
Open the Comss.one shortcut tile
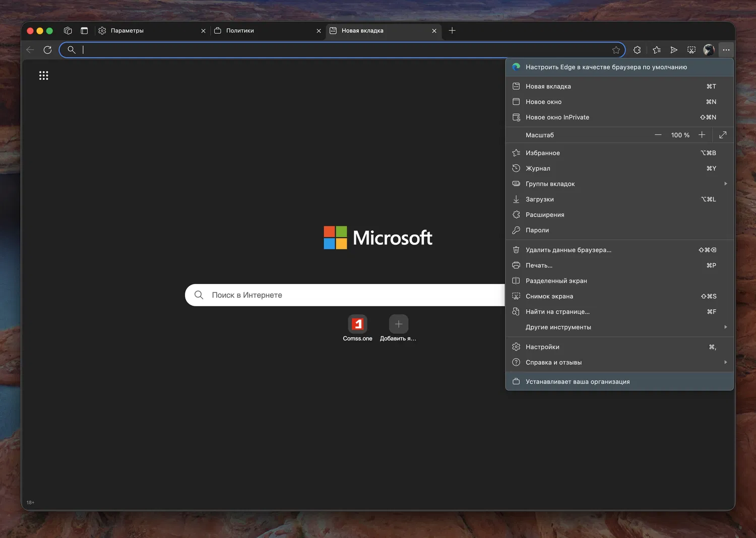pos(358,328)
